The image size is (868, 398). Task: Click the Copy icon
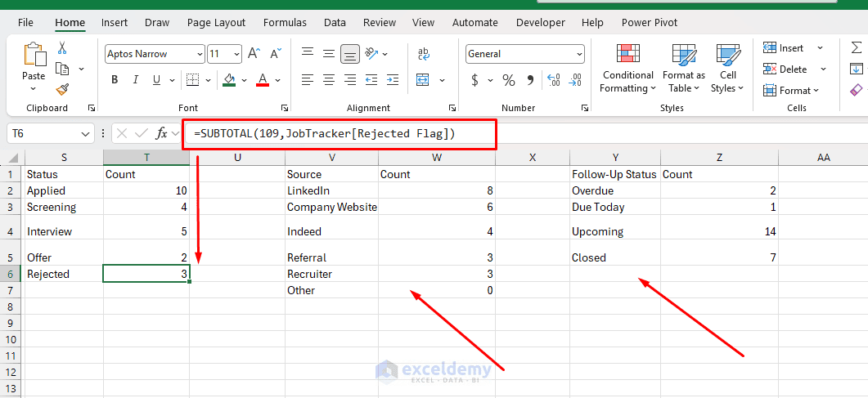click(62, 69)
